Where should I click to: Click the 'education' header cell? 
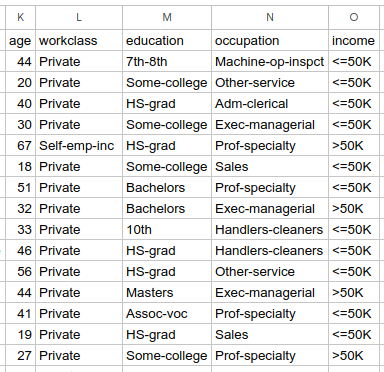167,40
